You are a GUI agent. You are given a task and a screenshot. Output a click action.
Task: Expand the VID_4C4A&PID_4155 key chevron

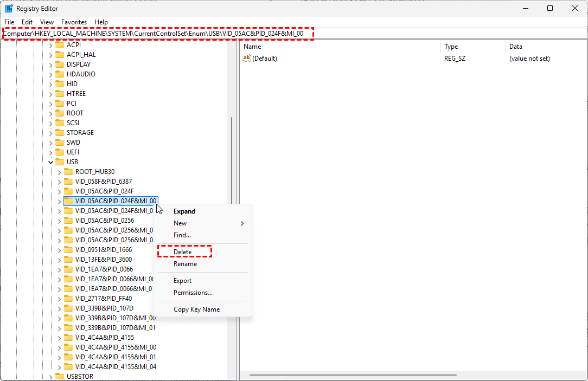coord(60,338)
